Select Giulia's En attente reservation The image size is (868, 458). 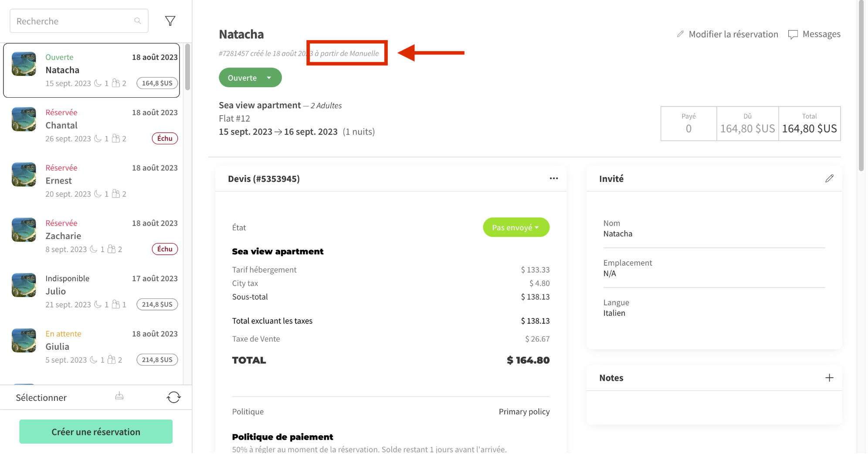click(x=92, y=346)
